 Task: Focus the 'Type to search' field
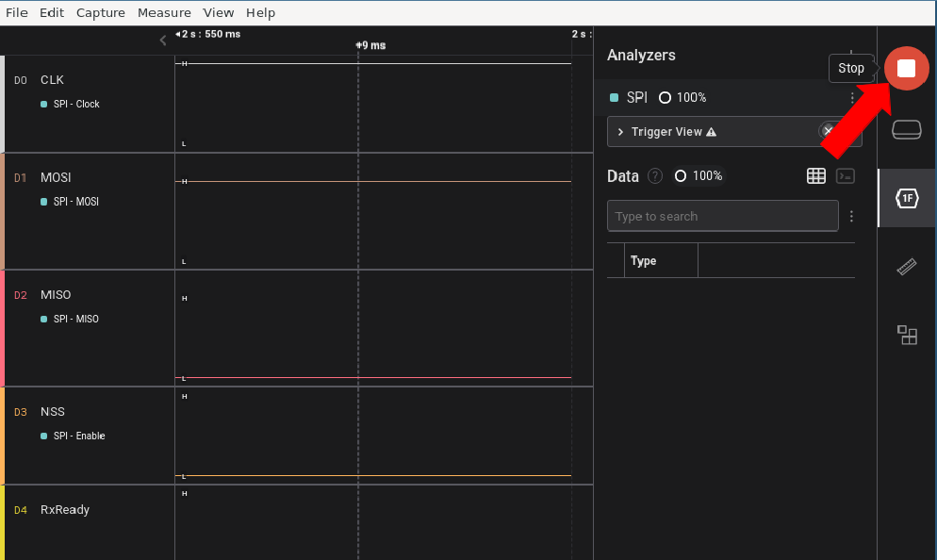click(722, 216)
